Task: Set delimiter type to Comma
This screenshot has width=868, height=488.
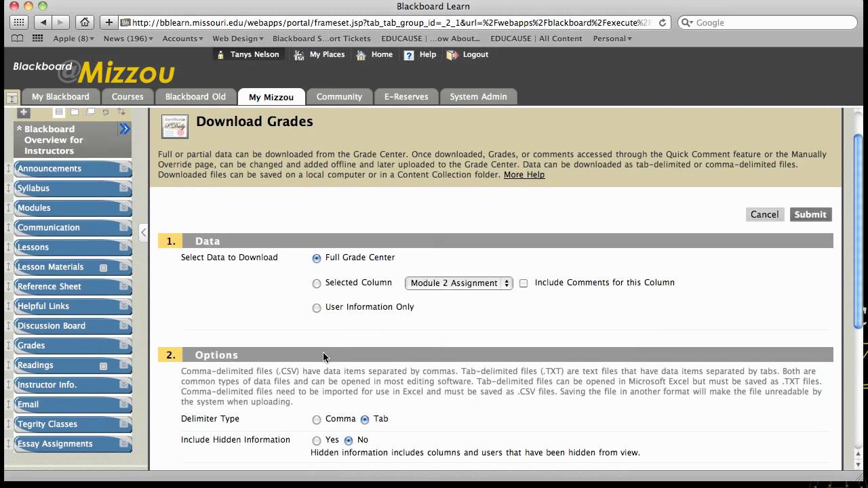Action: point(317,420)
